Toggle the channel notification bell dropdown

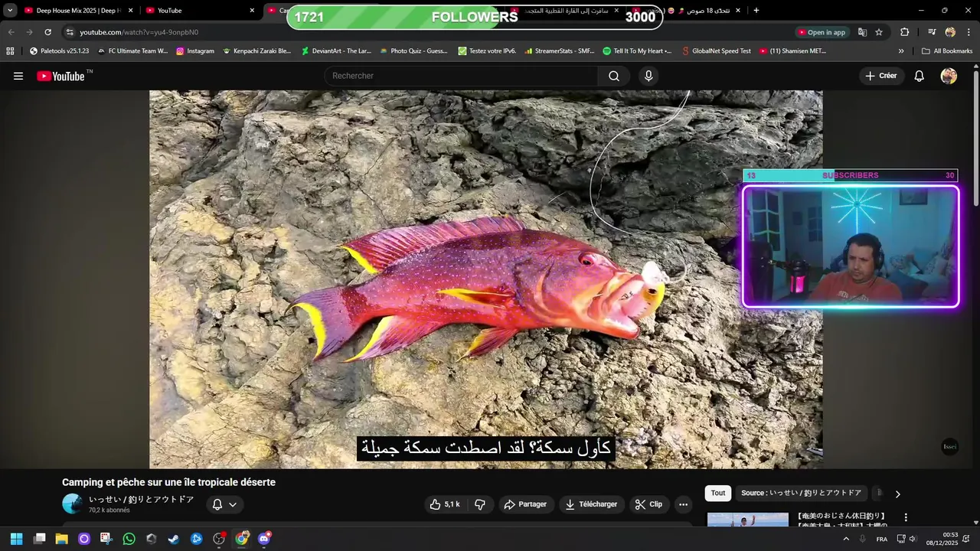pyautogui.click(x=224, y=504)
